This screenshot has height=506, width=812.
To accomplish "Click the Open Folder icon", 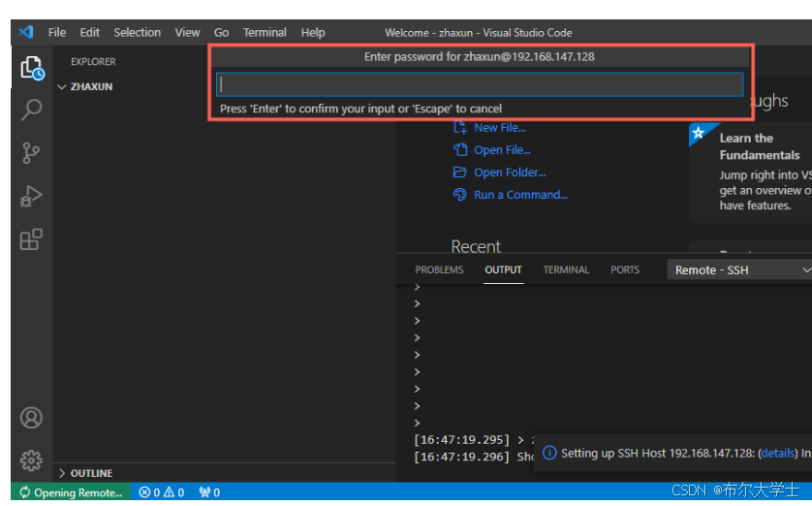I will tap(460, 172).
